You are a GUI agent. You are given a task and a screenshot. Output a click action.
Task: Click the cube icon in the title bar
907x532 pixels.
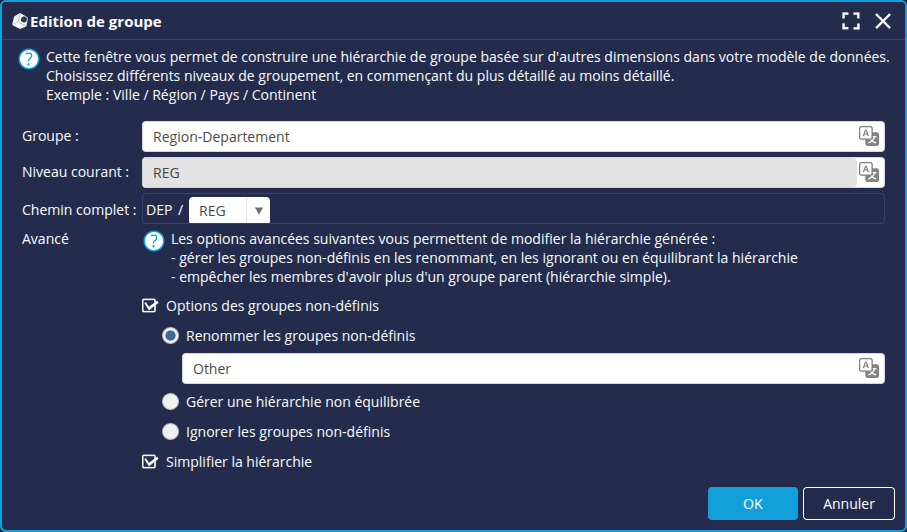point(18,21)
